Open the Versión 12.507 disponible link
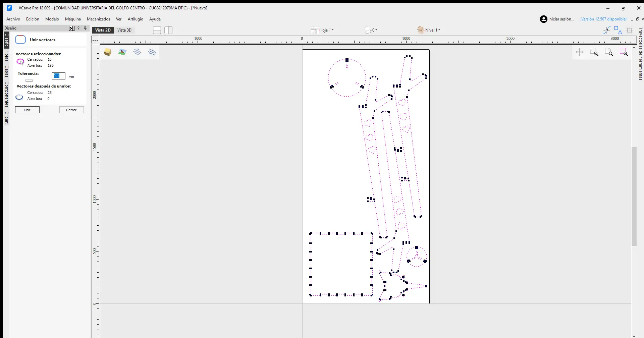The height and width of the screenshot is (338, 644). pos(603,19)
